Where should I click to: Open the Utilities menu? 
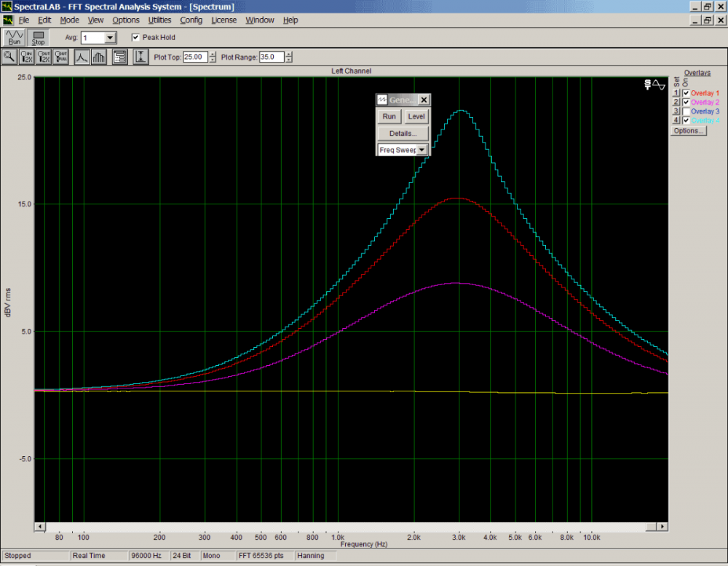pos(159,20)
